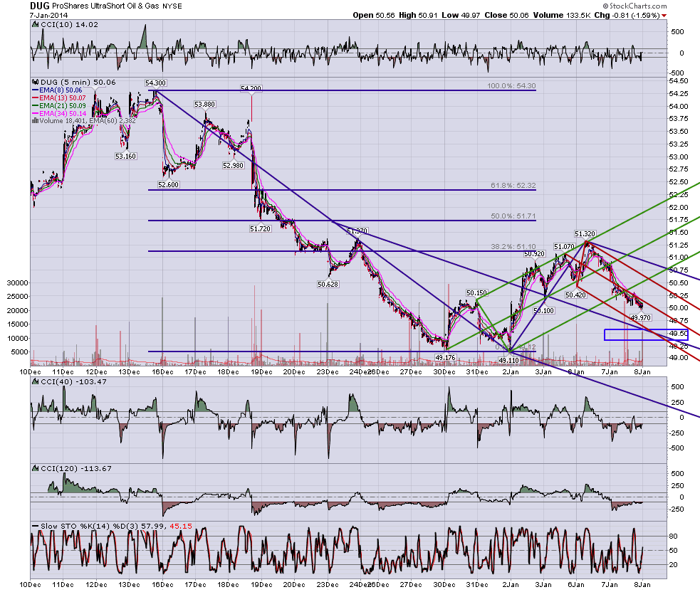Click the CCI(120) indicator mountain icon
This screenshot has height=592, width=700.
[x=36, y=468]
